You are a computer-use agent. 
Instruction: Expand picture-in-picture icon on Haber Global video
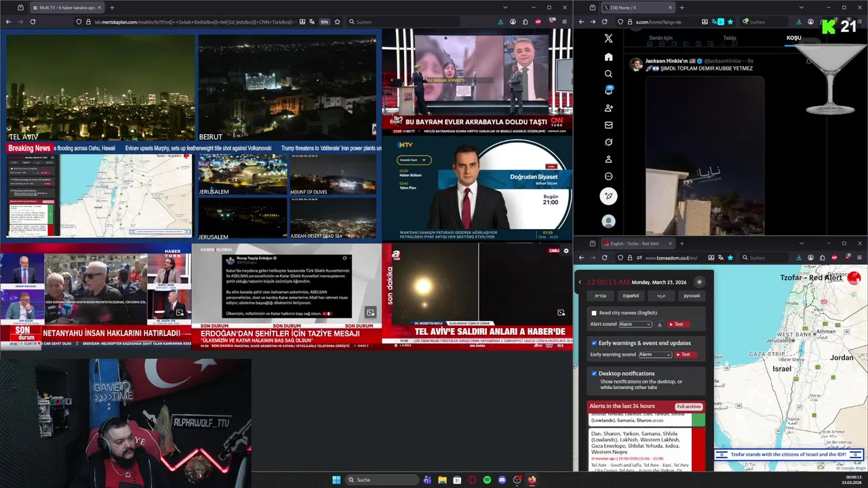(370, 312)
